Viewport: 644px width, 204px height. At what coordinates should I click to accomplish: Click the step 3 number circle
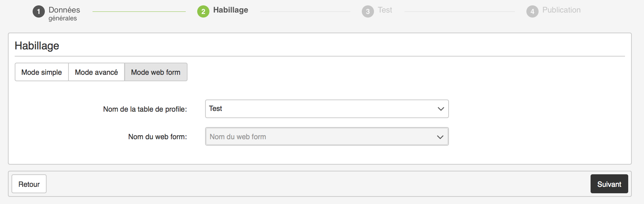[368, 11]
